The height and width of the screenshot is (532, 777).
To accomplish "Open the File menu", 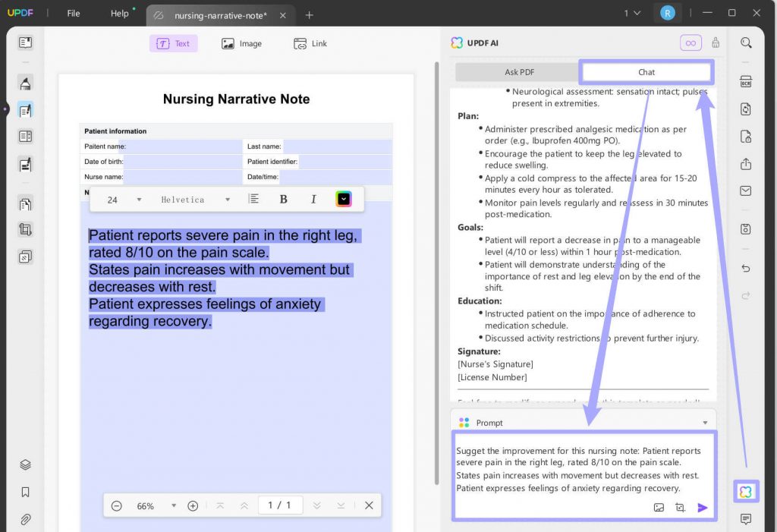I will [72, 13].
